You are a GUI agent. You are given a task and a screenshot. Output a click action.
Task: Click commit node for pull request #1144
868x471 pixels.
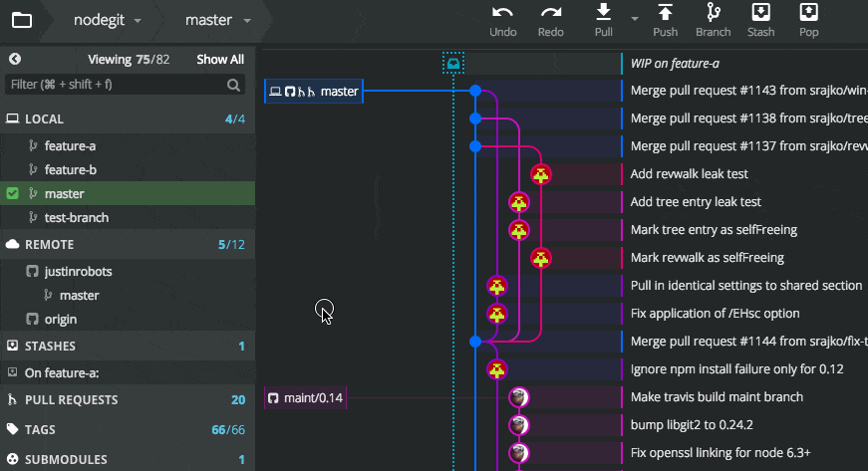coord(475,342)
